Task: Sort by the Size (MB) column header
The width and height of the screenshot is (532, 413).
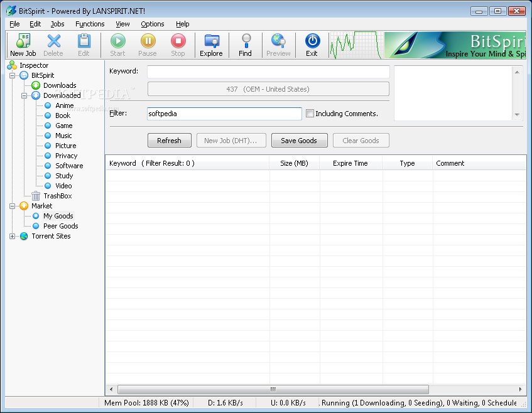Action: [x=294, y=163]
